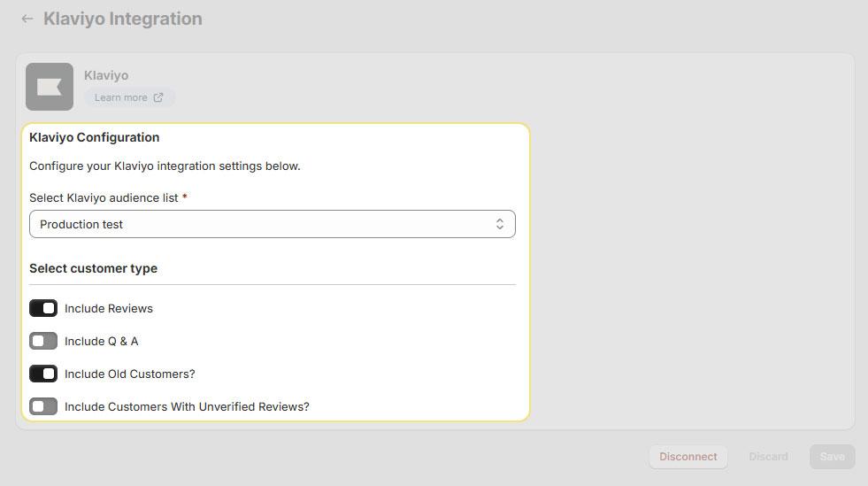Click the Discard button
The width and height of the screenshot is (868, 486).
(768, 457)
